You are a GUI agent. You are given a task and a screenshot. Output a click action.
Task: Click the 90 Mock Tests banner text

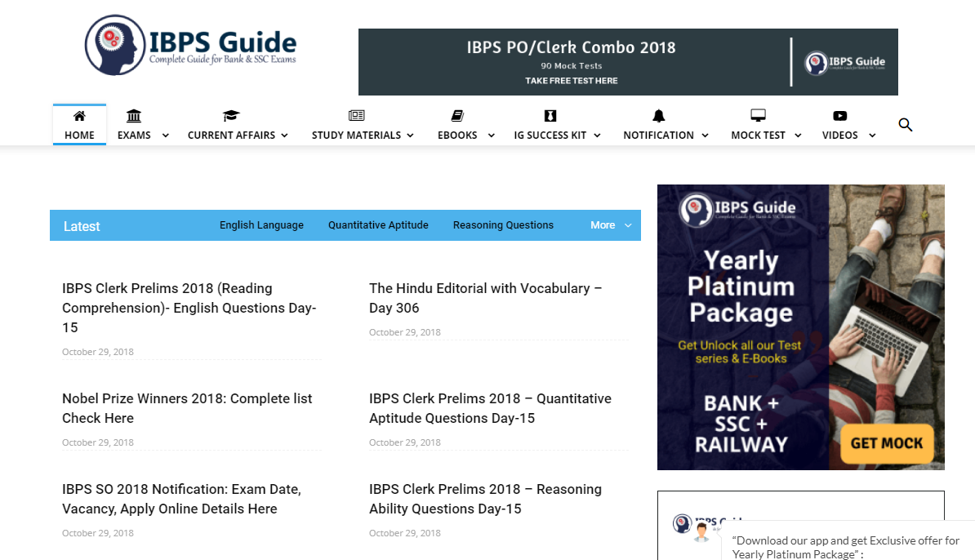coord(572,66)
